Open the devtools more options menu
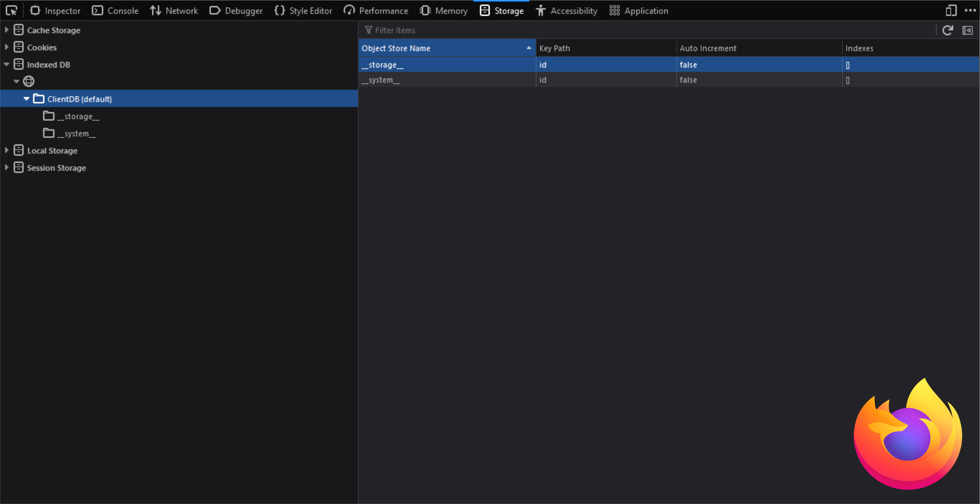The image size is (980, 504). click(x=970, y=11)
